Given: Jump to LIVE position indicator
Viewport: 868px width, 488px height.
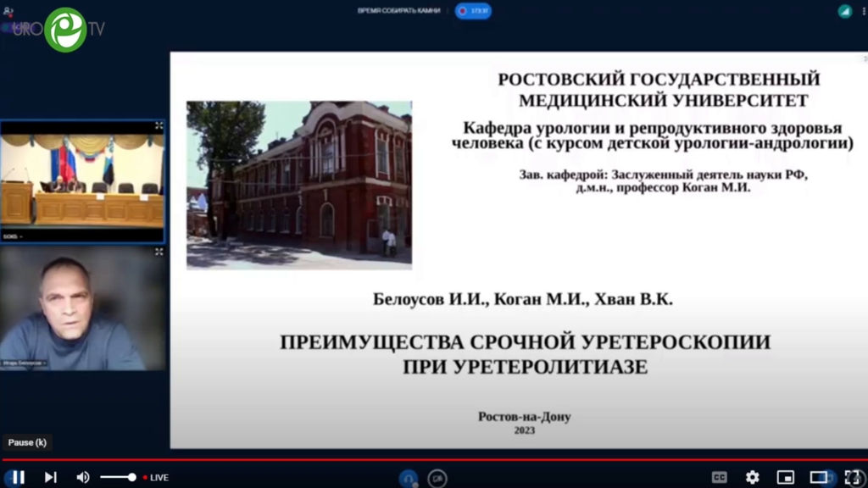Looking at the screenshot, I should coord(156,477).
